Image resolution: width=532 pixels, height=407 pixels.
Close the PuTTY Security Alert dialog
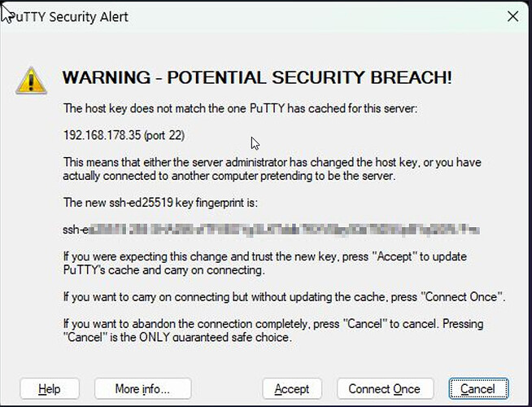tap(512, 16)
